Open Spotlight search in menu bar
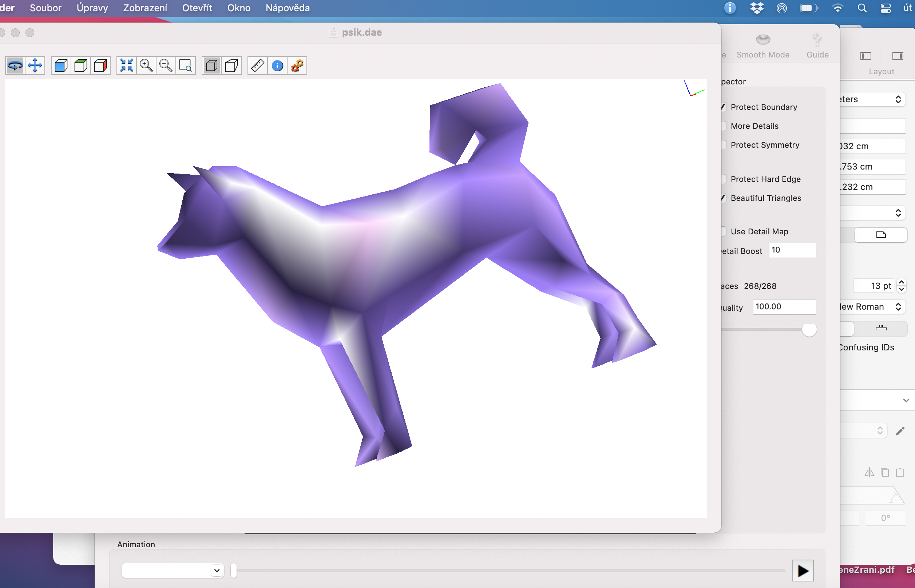This screenshot has height=588, width=915. (862, 8)
